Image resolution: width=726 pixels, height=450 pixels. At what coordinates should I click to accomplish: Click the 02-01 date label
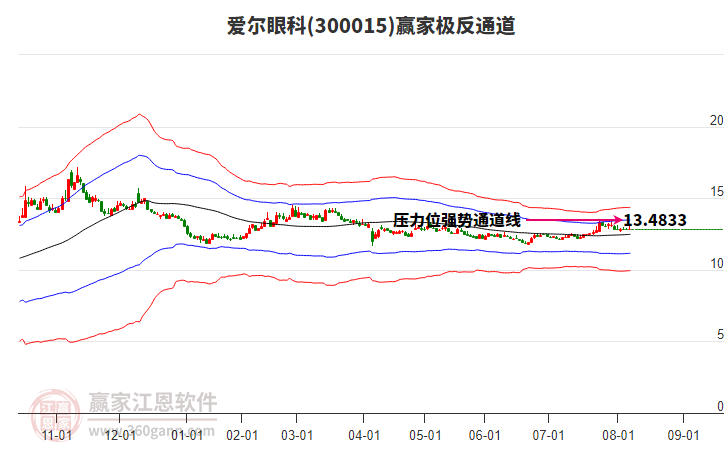coord(242,436)
